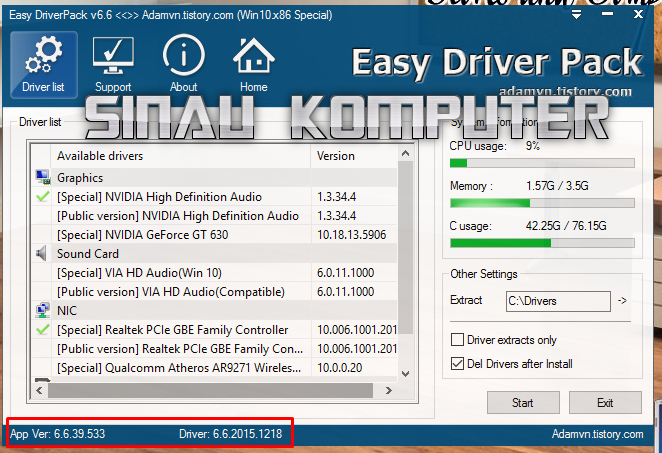The width and height of the screenshot is (662, 453).
Task: Click horizontal scrollbar right arrow
Action: point(389,391)
